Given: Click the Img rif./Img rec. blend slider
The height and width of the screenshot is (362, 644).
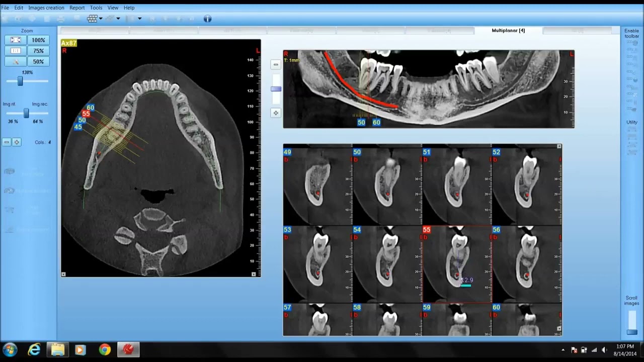Looking at the screenshot, I should coord(26,114).
